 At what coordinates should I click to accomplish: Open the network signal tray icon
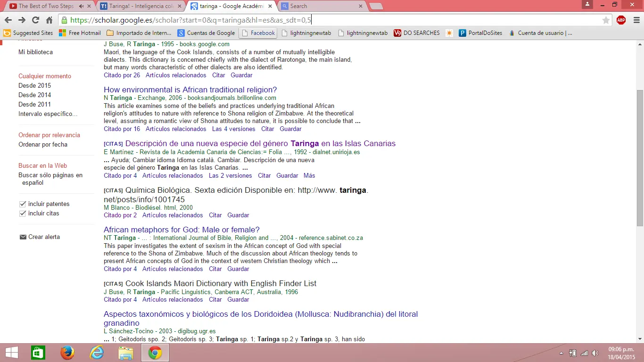(x=584, y=353)
